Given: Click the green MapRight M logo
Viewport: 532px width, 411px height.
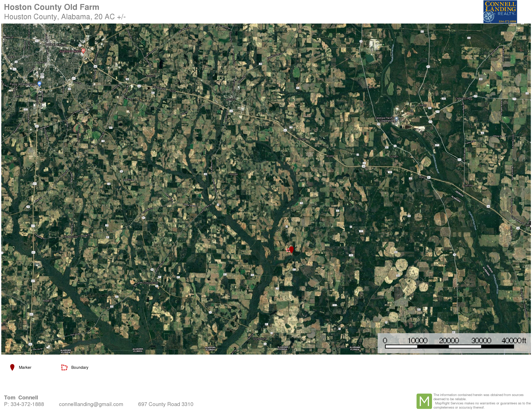Looking at the screenshot, I should [424, 401].
